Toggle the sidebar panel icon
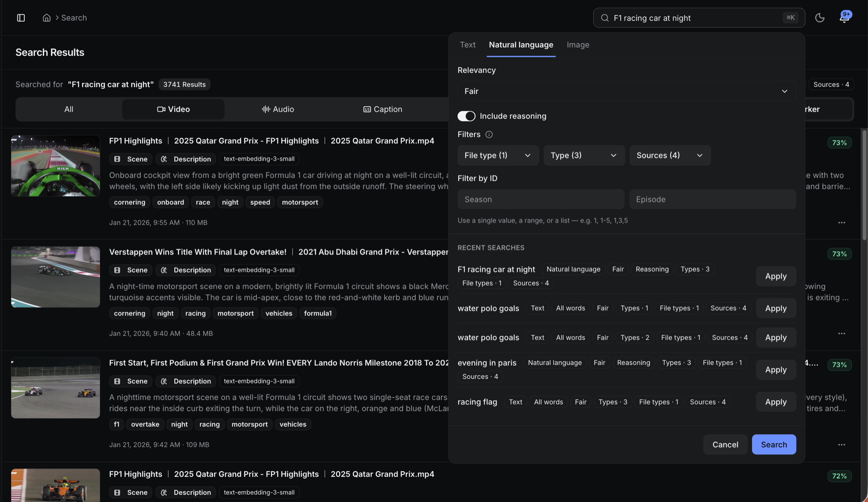Screen dimensions: 868x502 click(21, 18)
